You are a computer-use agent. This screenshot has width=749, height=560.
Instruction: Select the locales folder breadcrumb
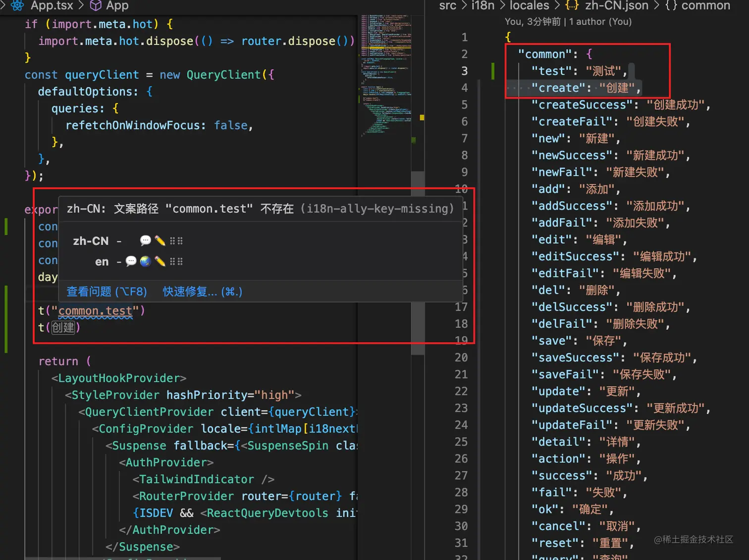tap(530, 5)
